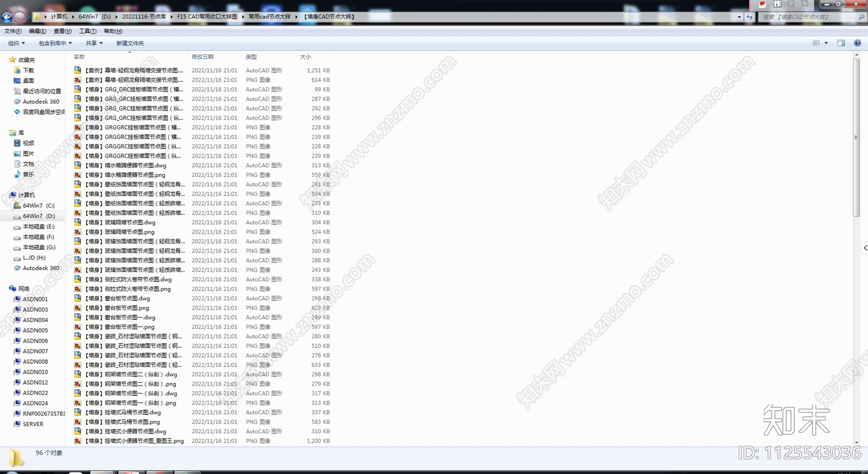Click the 视频 library icon

pyautogui.click(x=17, y=143)
